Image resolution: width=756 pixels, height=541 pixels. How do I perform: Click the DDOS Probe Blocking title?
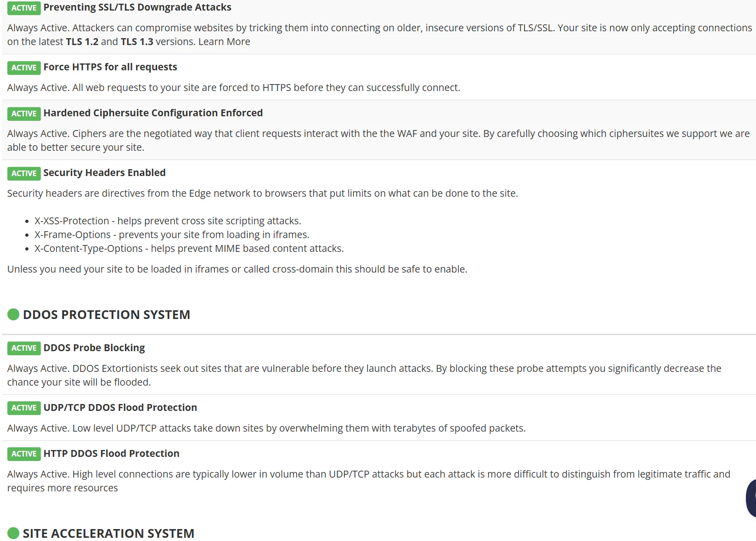point(94,348)
